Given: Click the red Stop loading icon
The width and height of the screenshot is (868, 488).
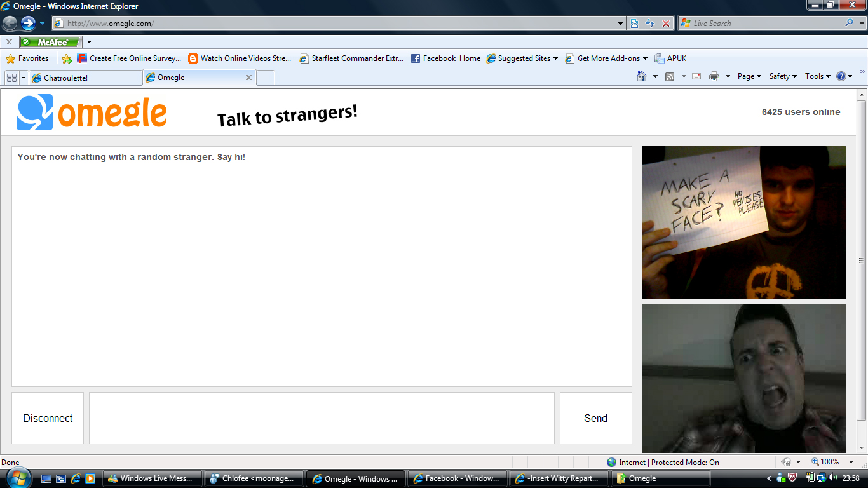Looking at the screenshot, I should coord(665,24).
